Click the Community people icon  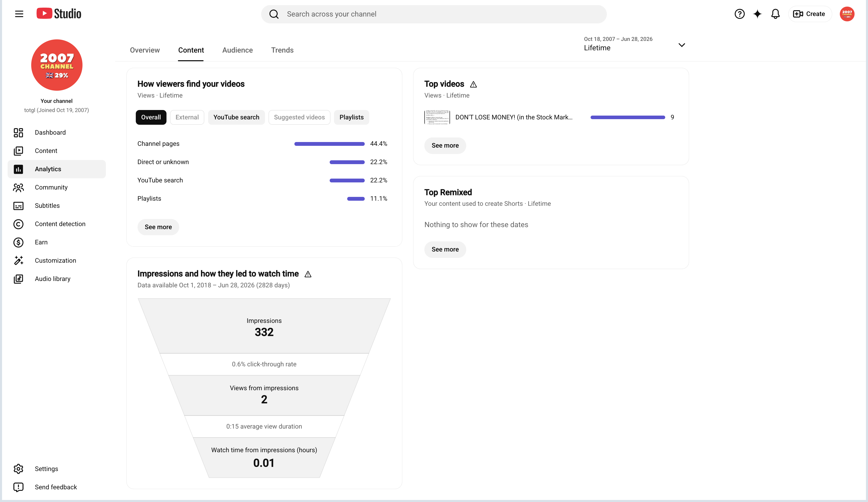18,187
